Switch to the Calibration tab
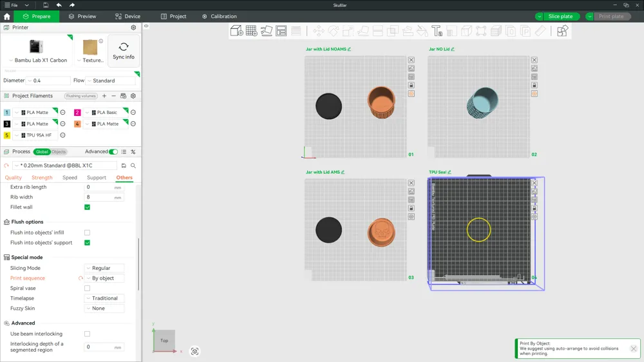The width and height of the screenshot is (644, 362). 220,17
